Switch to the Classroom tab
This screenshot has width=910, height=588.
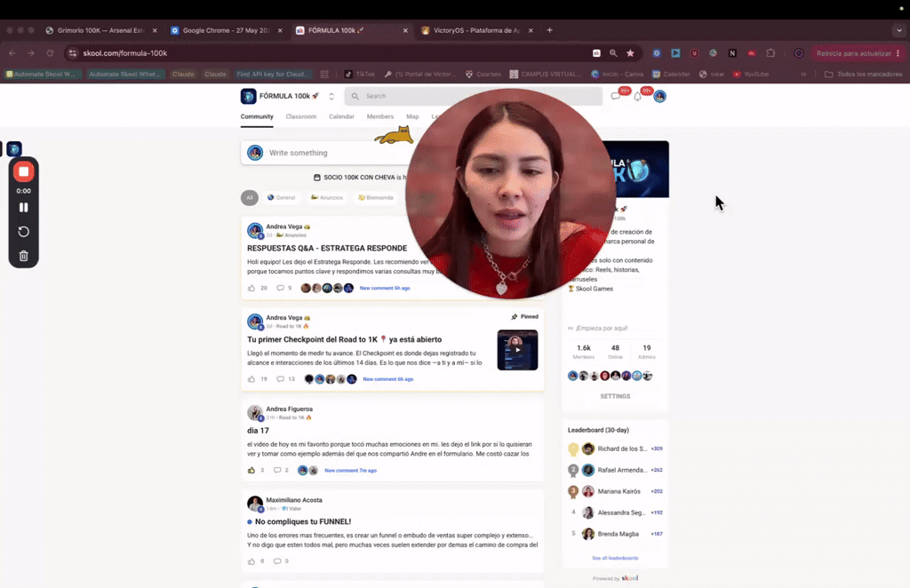tap(300, 116)
